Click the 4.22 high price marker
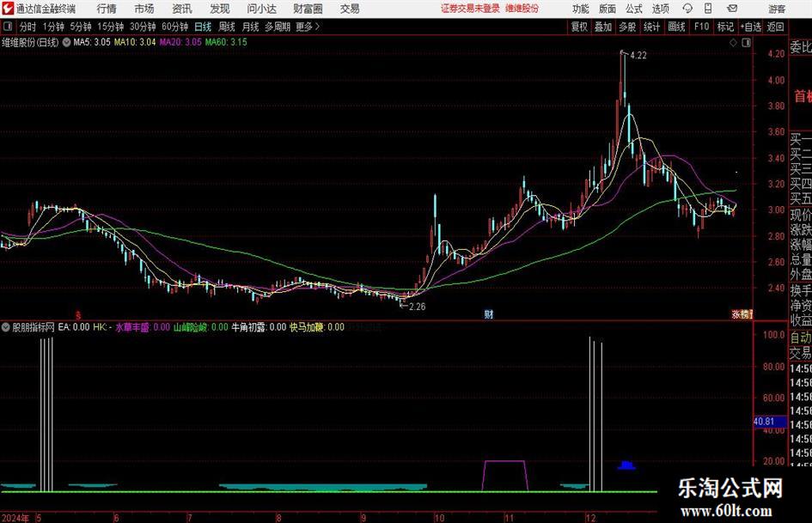The image size is (812, 523). pos(638,56)
